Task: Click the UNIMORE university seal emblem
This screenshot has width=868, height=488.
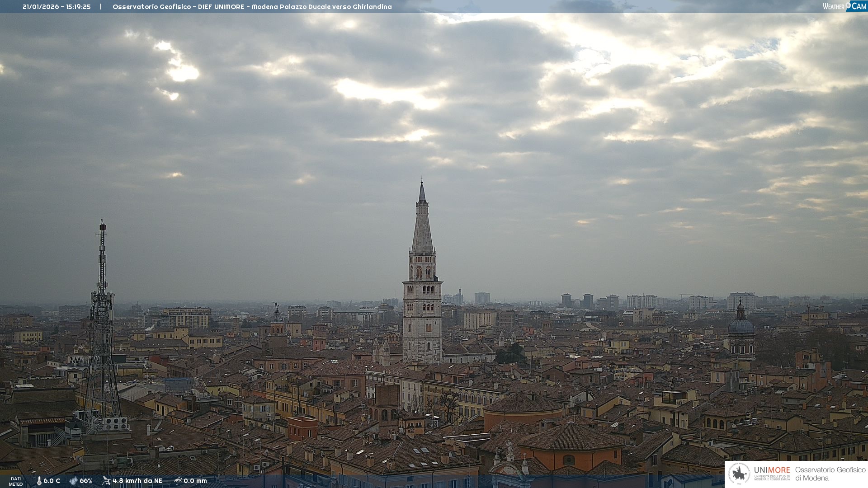Action: 739,474
